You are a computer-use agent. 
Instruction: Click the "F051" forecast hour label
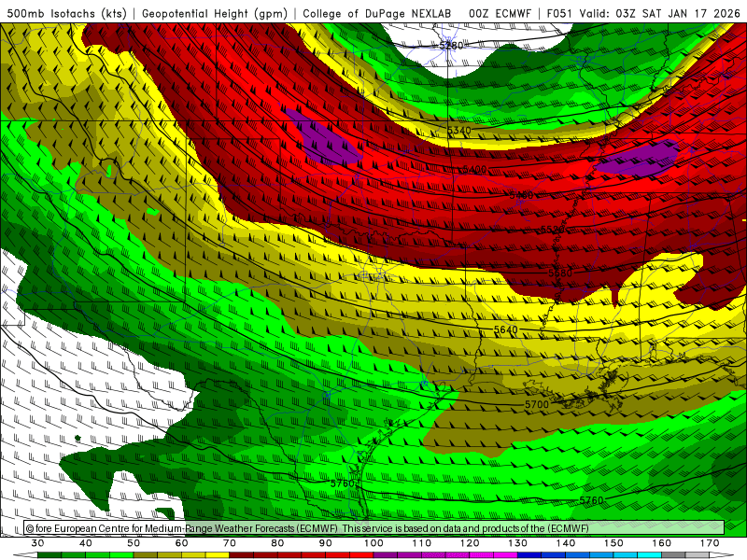pos(558,13)
